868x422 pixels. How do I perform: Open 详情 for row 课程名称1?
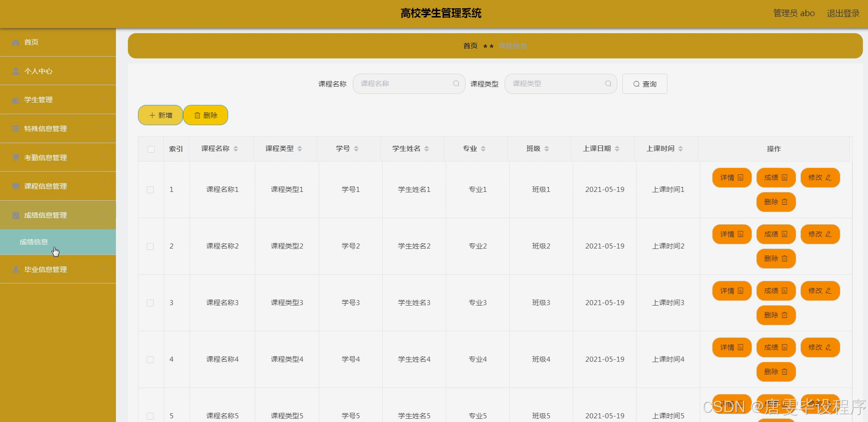[732, 178]
